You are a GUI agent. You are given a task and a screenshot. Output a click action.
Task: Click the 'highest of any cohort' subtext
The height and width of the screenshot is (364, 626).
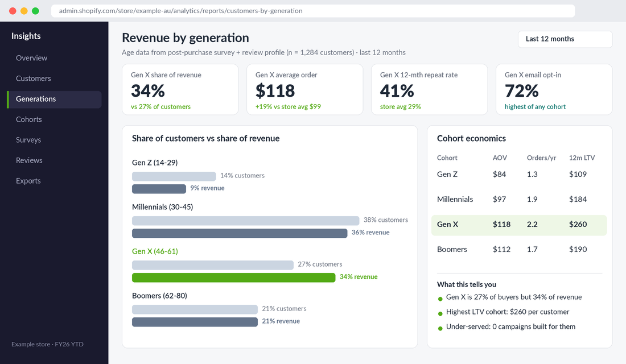535,106
